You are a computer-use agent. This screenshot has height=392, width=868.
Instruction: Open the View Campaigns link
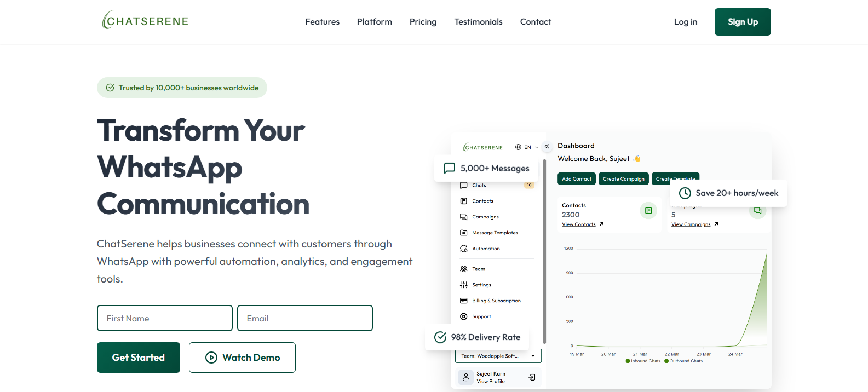coord(691,224)
